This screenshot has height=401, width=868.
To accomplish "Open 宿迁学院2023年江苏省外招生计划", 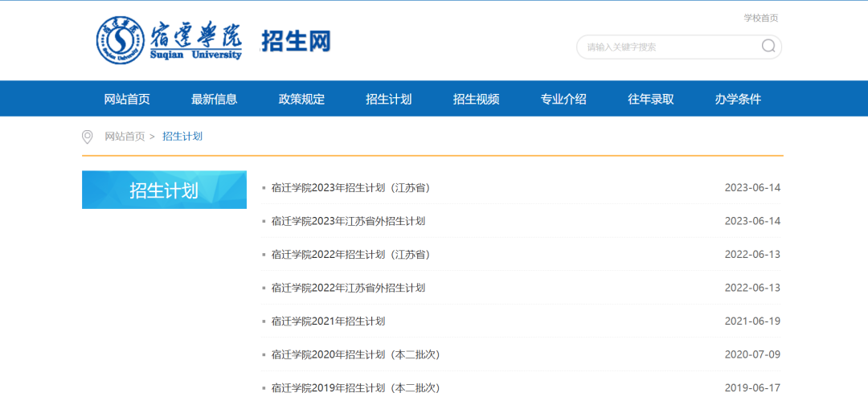I will point(348,221).
